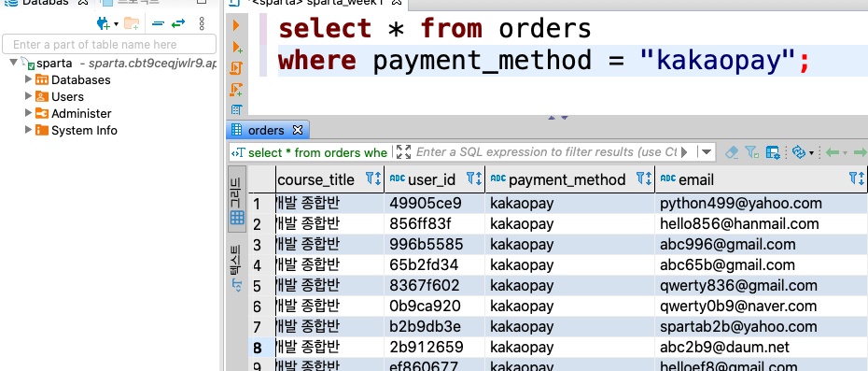Viewport: 868px width, 371px height.
Task: Switch to grid view (그리드) side tab
Action: click(x=237, y=200)
